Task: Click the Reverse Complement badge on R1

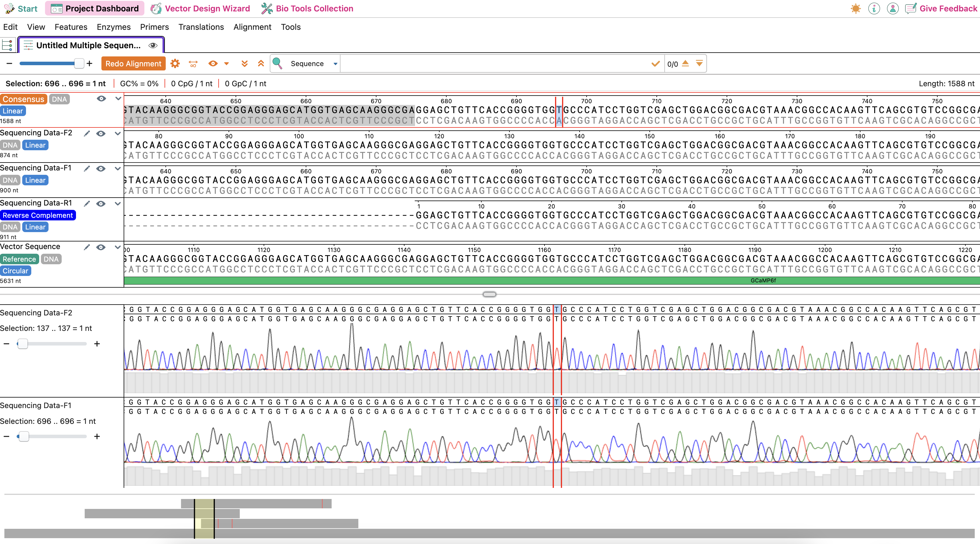Action: point(38,215)
